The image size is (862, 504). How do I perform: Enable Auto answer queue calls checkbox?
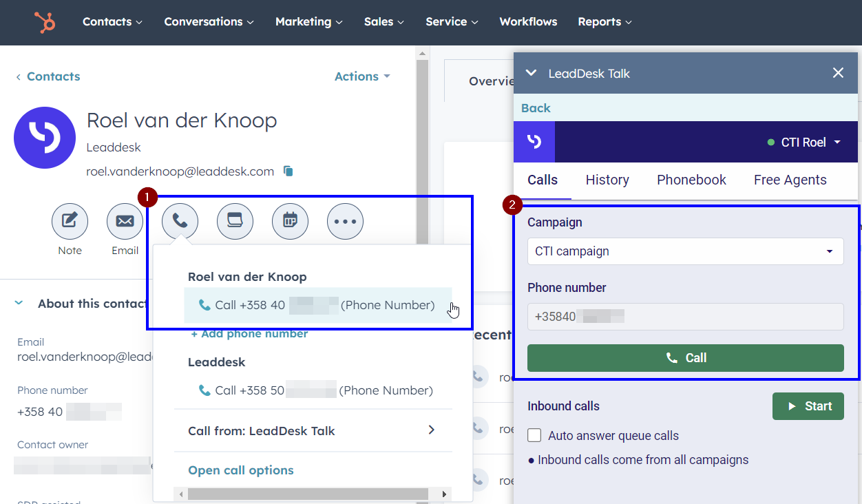[x=534, y=436]
